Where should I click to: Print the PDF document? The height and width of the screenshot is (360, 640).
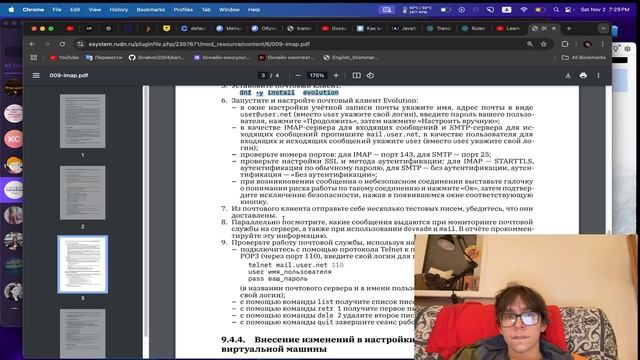[583, 76]
